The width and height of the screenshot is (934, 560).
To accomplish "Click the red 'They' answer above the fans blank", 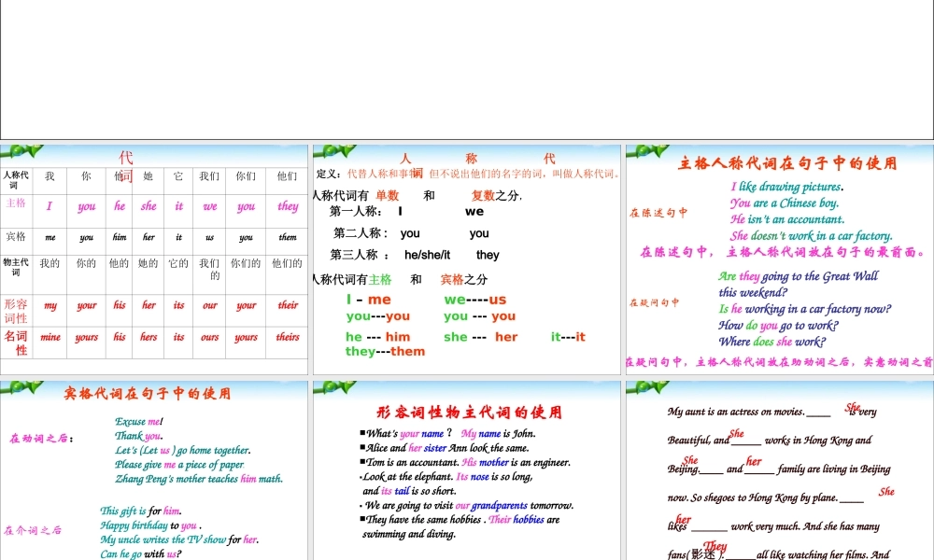I will (x=715, y=546).
